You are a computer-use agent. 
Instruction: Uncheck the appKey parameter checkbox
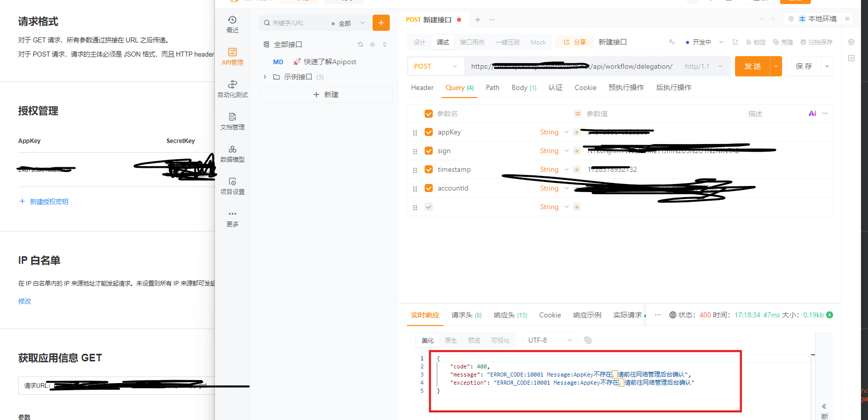point(429,132)
